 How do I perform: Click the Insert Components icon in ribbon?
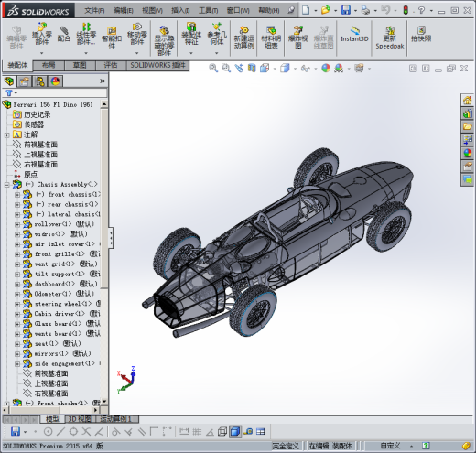click(x=42, y=34)
